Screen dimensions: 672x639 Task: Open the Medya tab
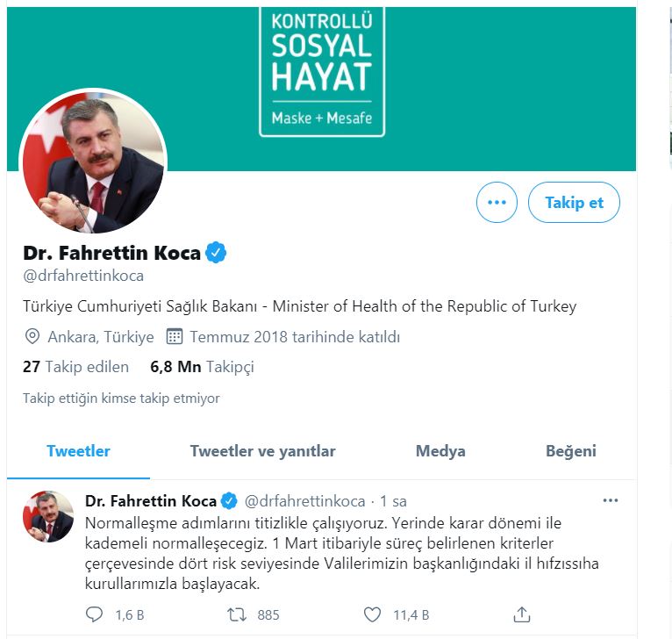pyautogui.click(x=440, y=451)
